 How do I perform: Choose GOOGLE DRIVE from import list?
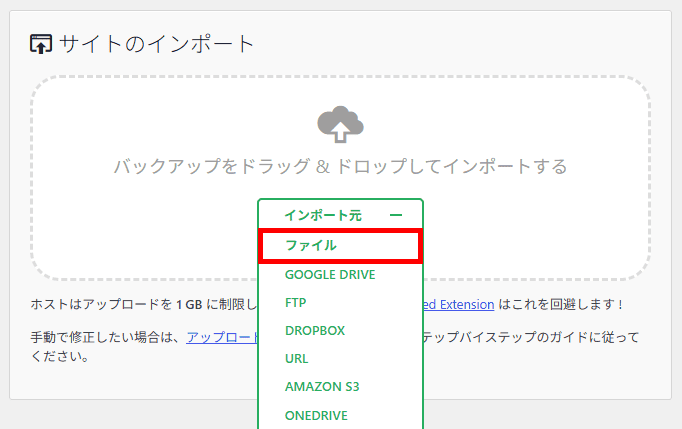pos(330,275)
